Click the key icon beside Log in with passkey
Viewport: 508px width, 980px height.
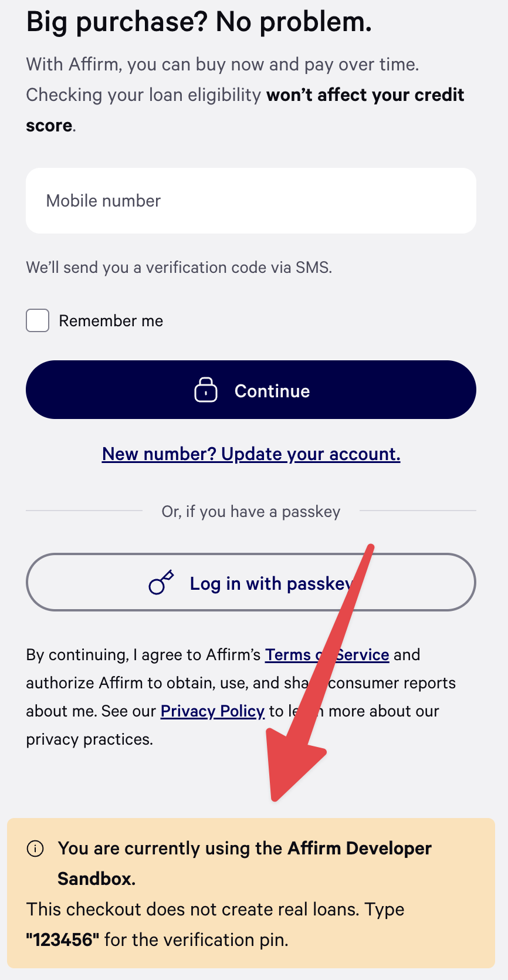tap(161, 583)
